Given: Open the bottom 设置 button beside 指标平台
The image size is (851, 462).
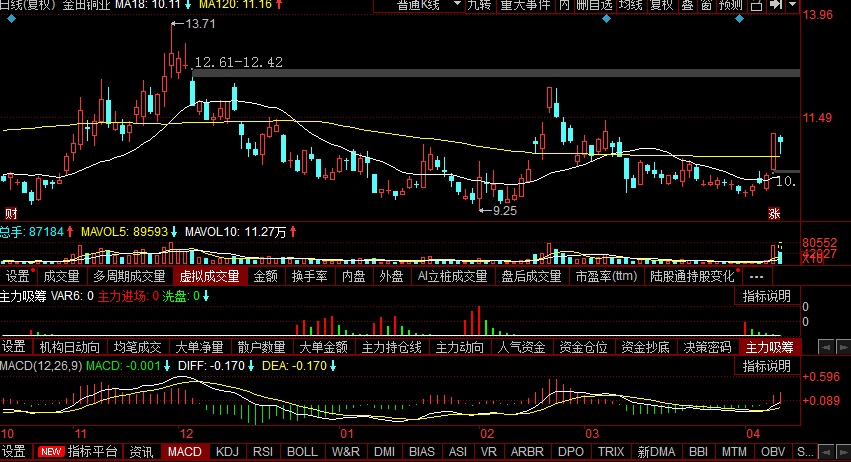Looking at the screenshot, I should pos(14,452).
